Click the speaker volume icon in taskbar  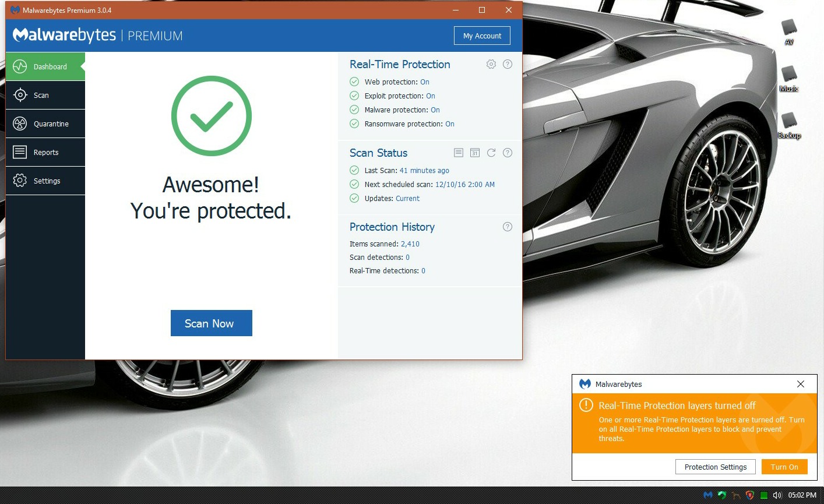pos(777,495)
